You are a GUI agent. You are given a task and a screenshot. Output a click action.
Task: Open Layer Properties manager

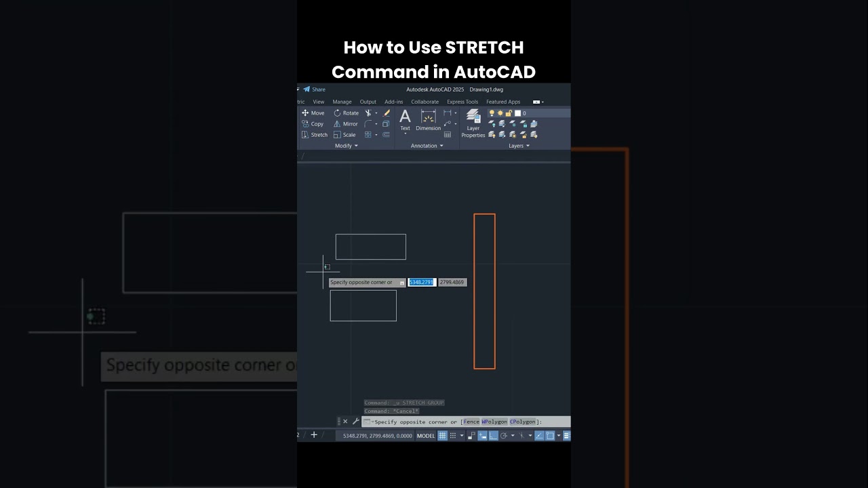(x=473, y=123)
